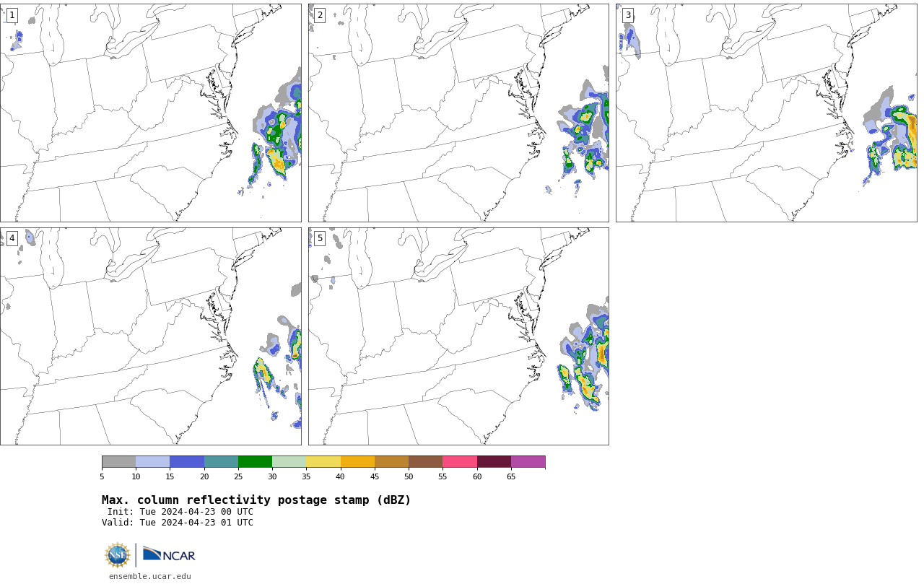Open ensemble member 5 reflectivity map

click(x=458, y=336)
